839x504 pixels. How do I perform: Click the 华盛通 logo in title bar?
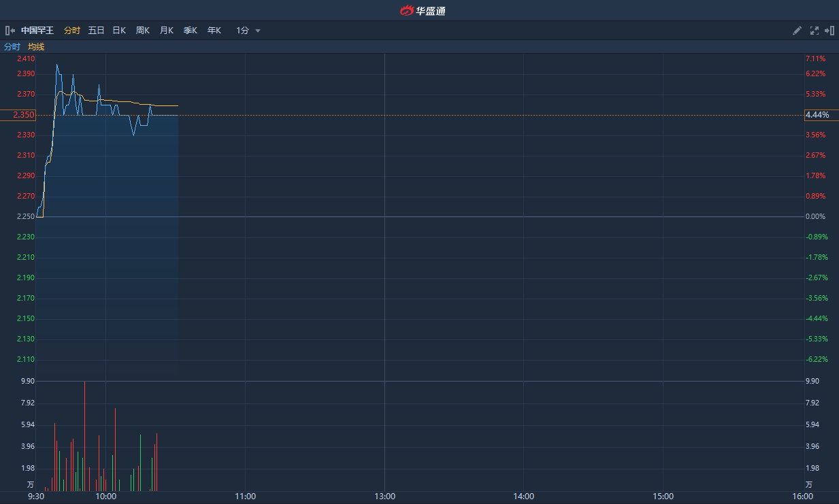[423, 10]
